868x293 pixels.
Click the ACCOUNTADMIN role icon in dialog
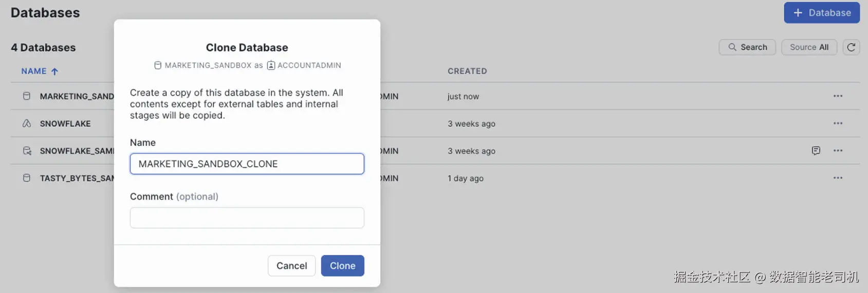[x=271, y=65]
